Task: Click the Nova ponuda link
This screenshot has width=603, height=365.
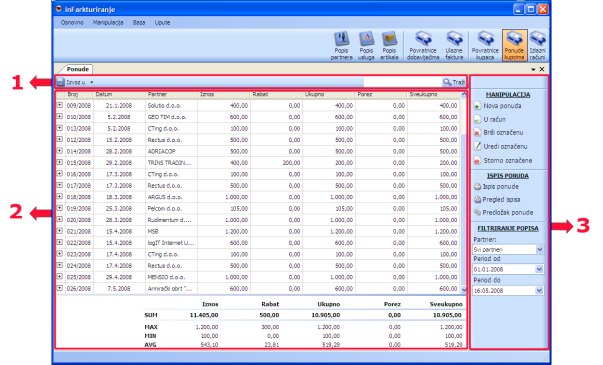Action: [502, 106]
